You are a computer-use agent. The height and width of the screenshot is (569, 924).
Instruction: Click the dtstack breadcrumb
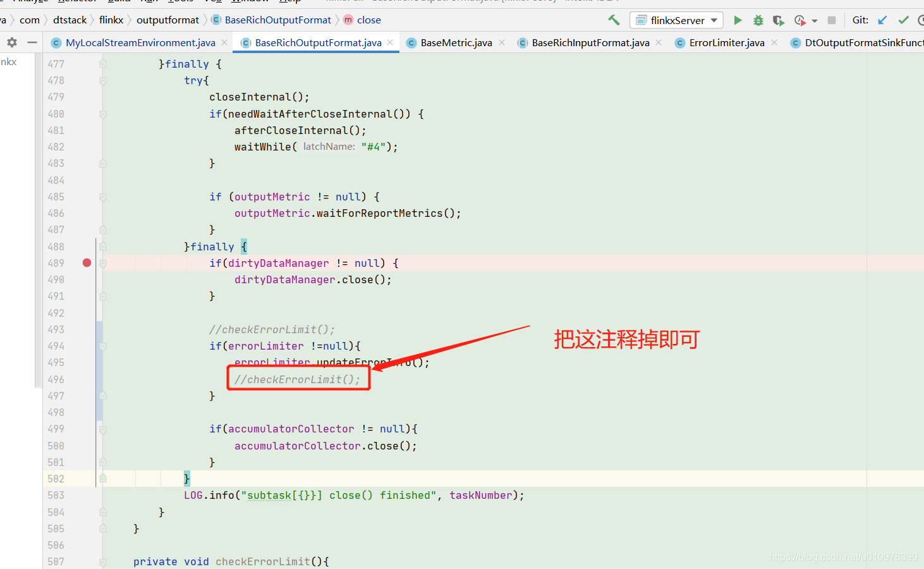pyautogui.click(x=70, y=20)
